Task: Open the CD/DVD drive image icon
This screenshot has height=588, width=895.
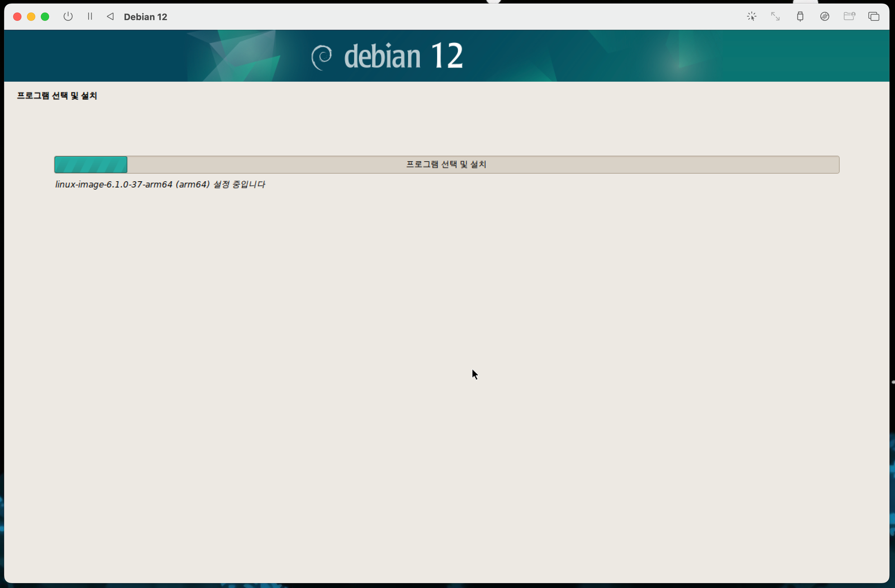Action: point(825,17)
